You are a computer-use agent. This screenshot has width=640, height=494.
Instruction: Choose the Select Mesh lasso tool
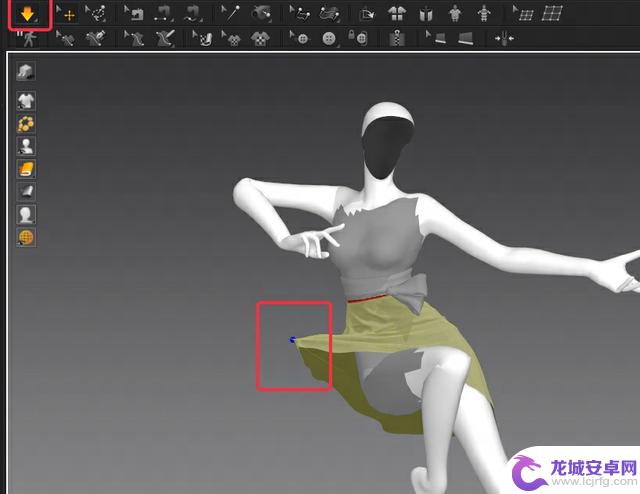(x=96, y=14)
